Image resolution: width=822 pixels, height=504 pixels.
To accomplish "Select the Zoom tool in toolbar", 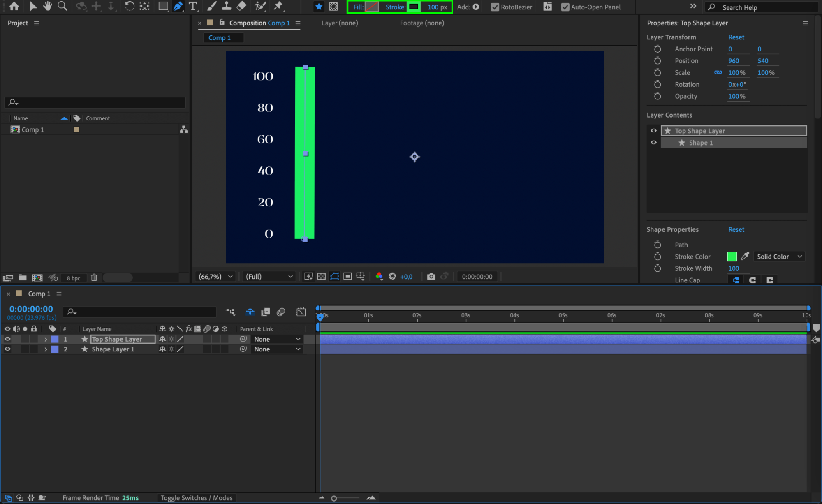I will [63, 6].
